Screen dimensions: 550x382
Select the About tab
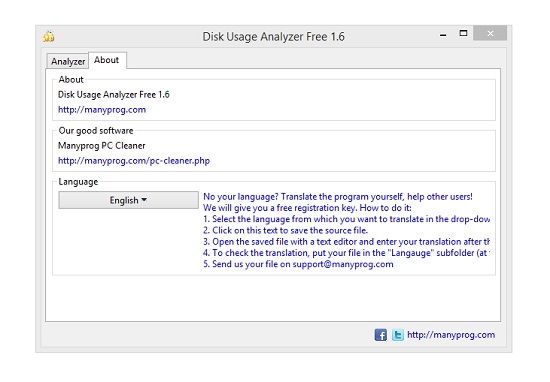pyautogui.click(x=107, y=60)
